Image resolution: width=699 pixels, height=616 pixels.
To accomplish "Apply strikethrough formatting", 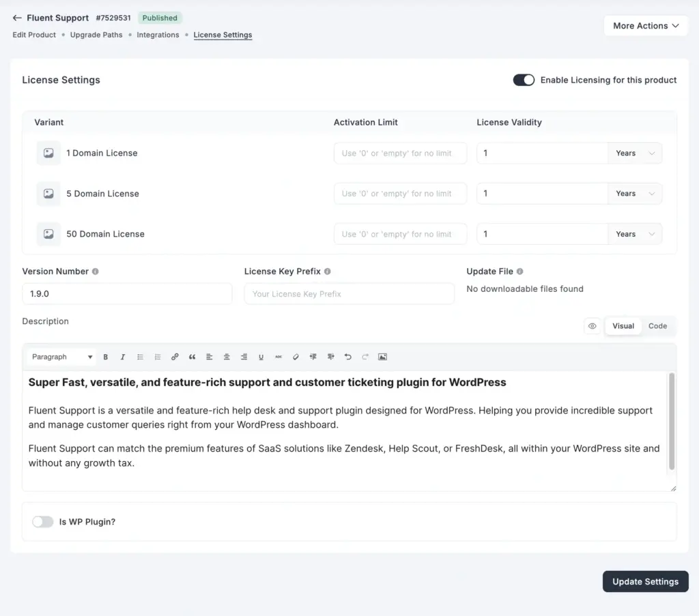I will pyautogui.click(x=279, y=357).
